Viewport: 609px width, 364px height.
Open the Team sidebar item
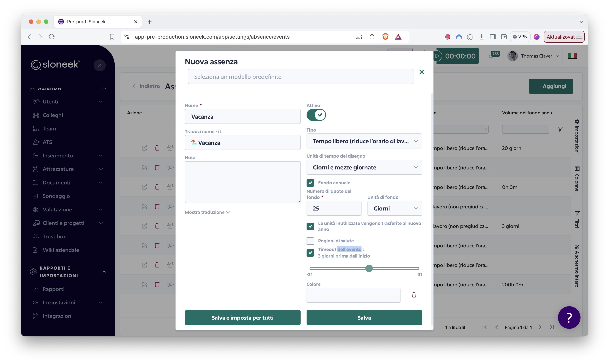(49, 129)
